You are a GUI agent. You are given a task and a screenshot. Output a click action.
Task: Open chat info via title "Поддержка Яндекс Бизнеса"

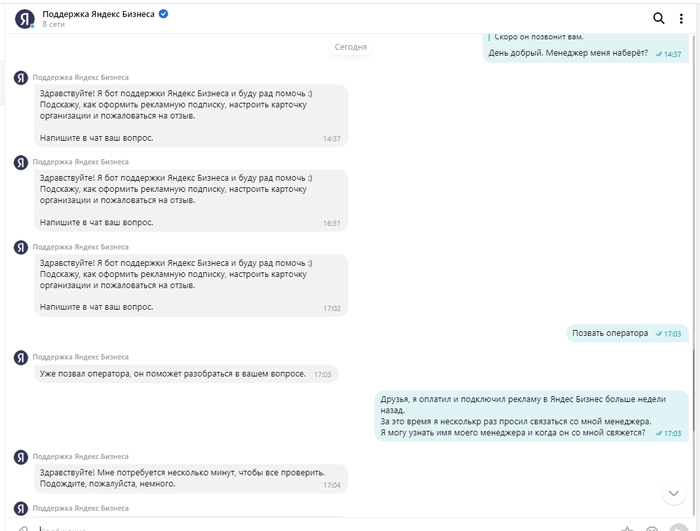pyautogui.click(x=98, y=13)
